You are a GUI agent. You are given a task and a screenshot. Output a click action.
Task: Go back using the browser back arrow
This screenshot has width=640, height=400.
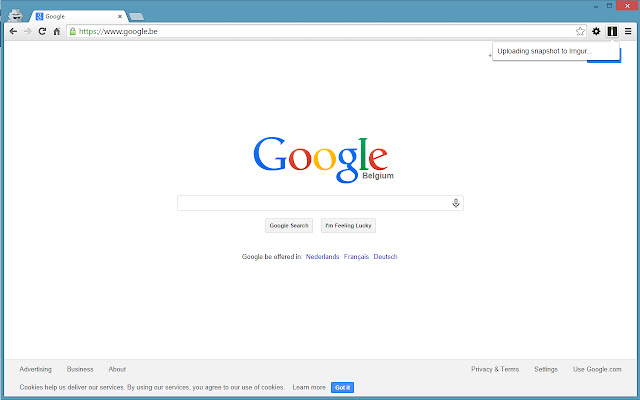[x=13, y=31]
